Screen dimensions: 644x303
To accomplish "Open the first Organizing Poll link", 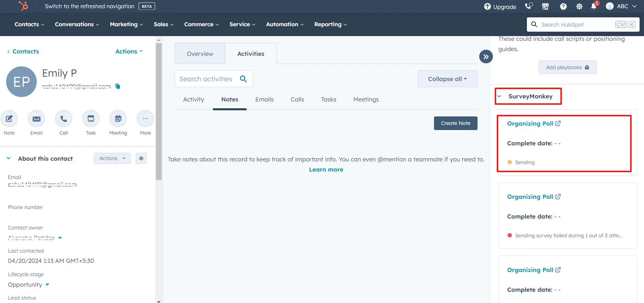I will point(530,124).
